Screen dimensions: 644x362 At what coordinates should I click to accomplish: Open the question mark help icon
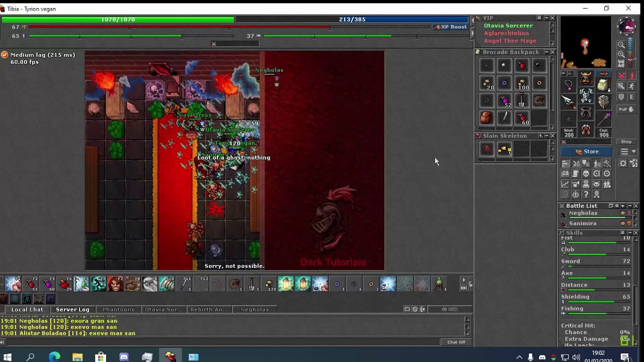click(x=586, y=194)
